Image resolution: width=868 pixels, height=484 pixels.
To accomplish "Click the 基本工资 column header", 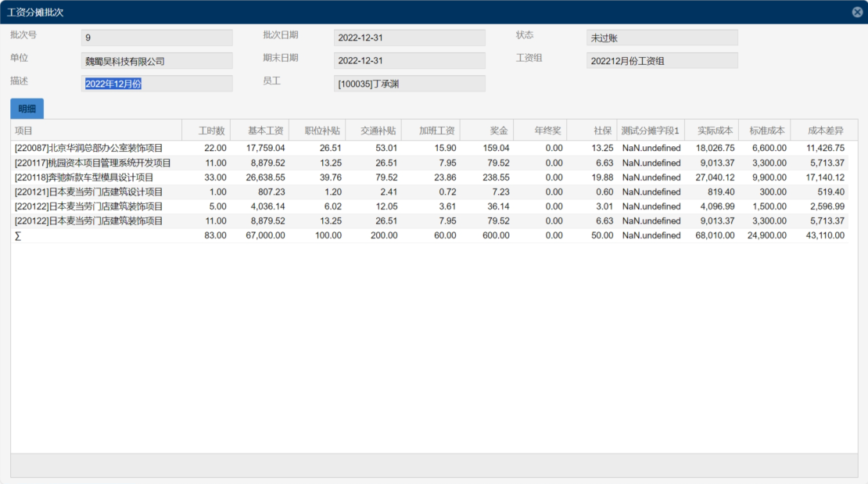I will coord(260,131).
